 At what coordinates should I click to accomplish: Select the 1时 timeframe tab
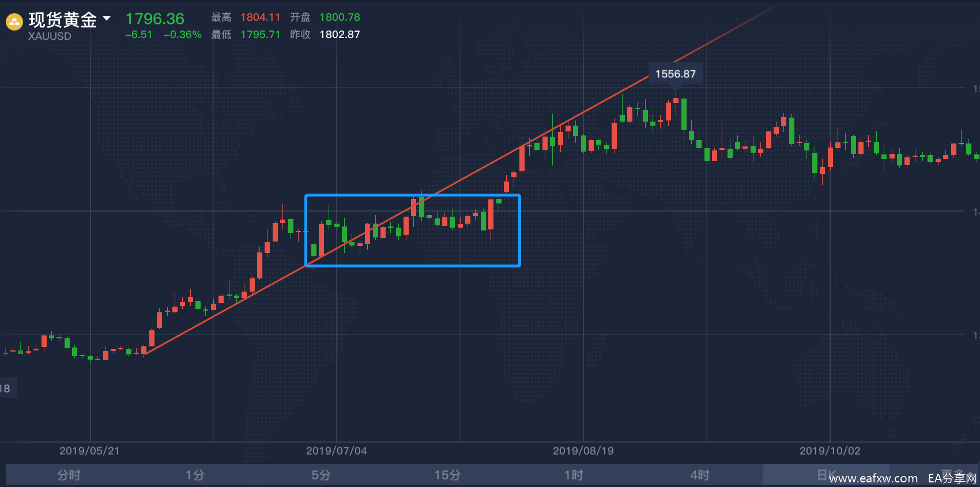[574, 475]
